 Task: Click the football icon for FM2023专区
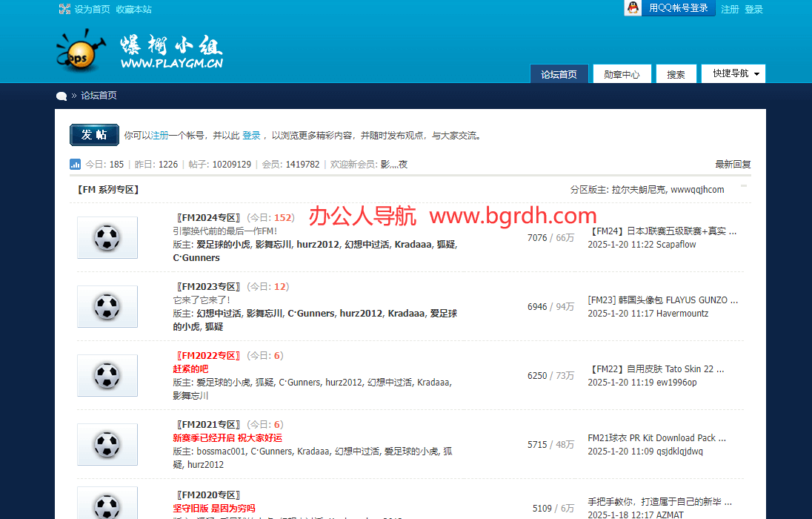click(107, 306)
